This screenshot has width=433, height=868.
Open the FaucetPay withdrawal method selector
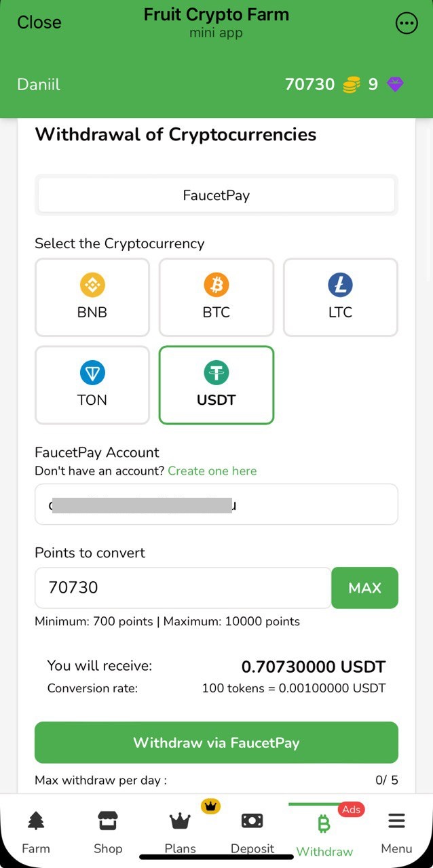click(x=216, y=195)
